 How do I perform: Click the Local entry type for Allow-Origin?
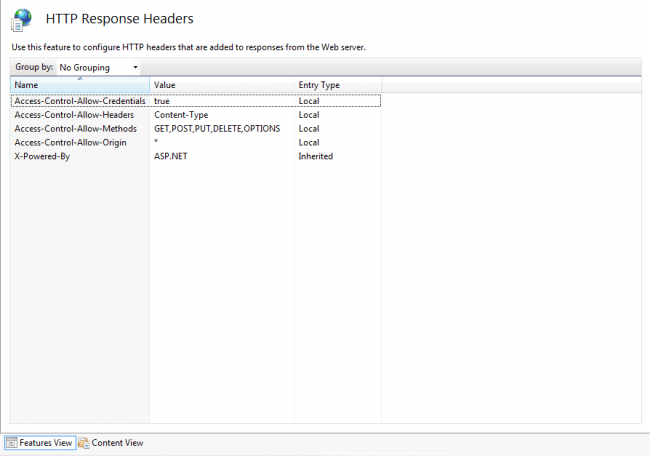pos(309,143)
